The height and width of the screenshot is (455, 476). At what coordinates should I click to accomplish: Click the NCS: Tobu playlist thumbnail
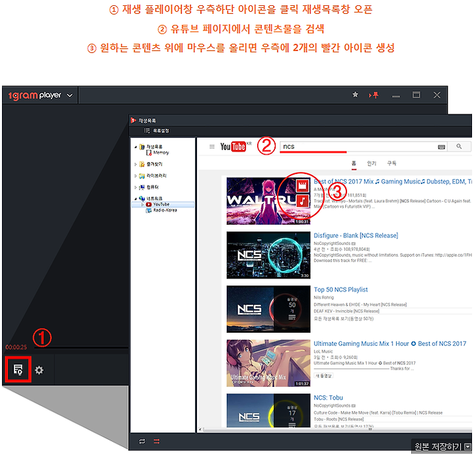click(268, 410)
